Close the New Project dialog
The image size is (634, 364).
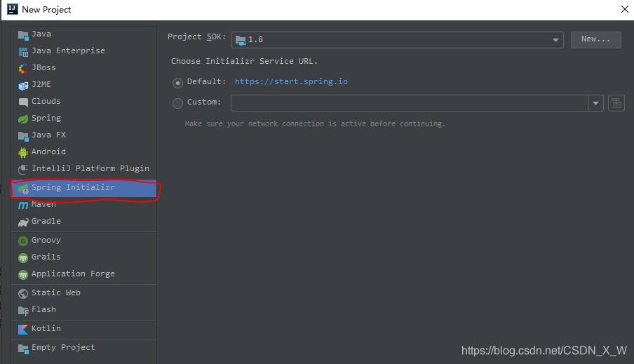[x=624, y=9]
